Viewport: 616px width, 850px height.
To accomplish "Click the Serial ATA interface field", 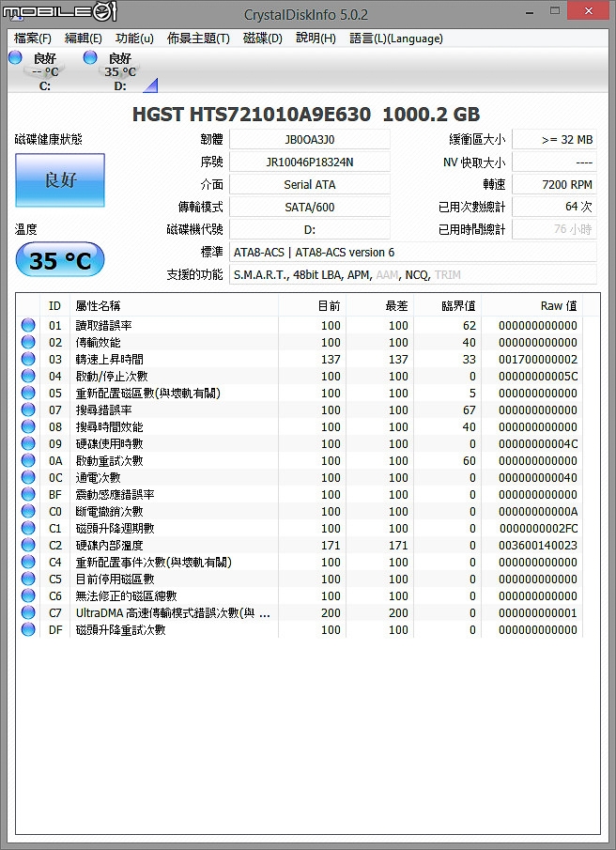I will tap(309, 184).
